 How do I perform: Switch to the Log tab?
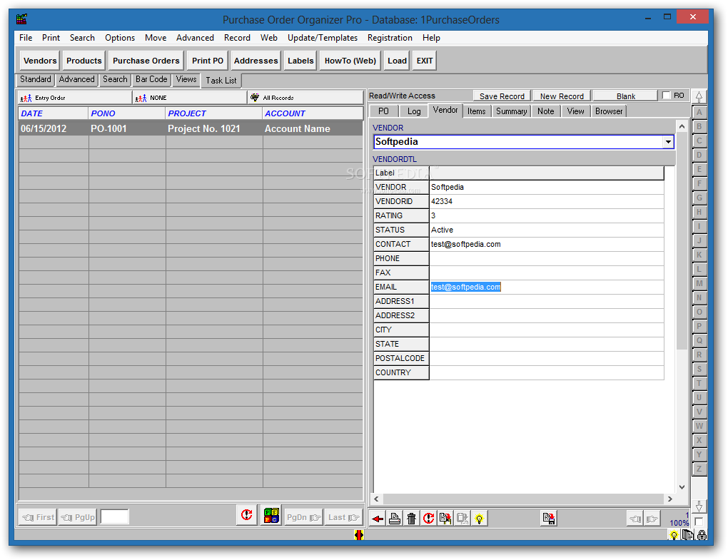pos(414,111)
